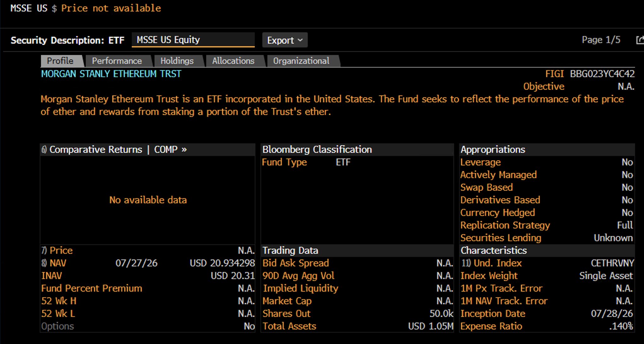
Task: Click the Shares Out value 50.0k
Action: click(x=441, y=313)
